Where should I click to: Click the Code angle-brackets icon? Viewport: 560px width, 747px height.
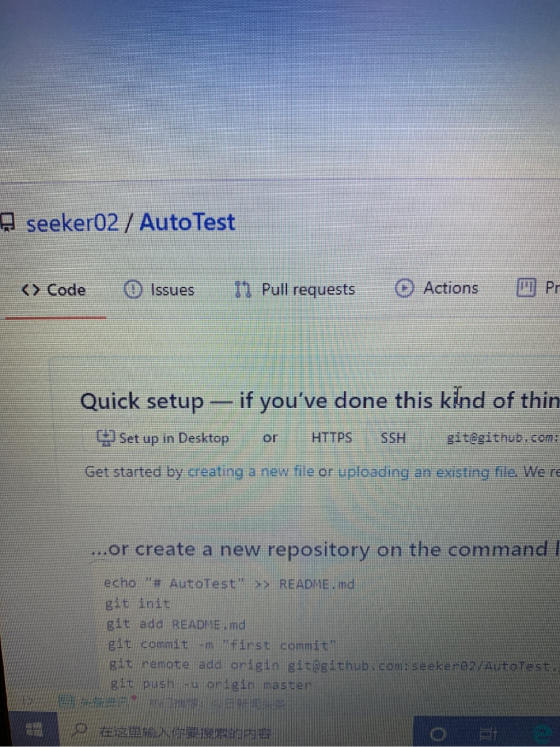click(x=31, y=290)
